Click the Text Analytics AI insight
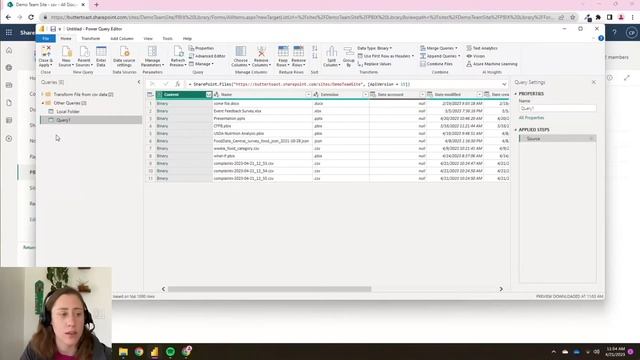 (x=482, y=48)
